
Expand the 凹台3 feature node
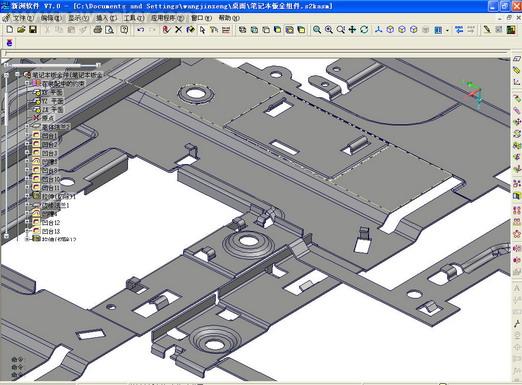click(27, 152)
